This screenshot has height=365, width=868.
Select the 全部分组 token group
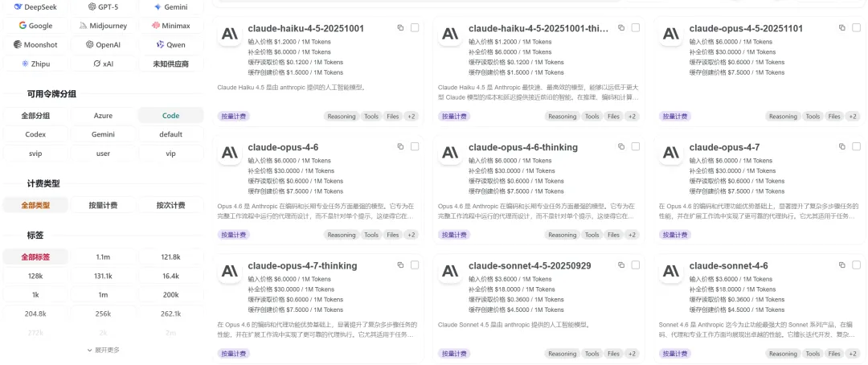click(x=35, y=116)
